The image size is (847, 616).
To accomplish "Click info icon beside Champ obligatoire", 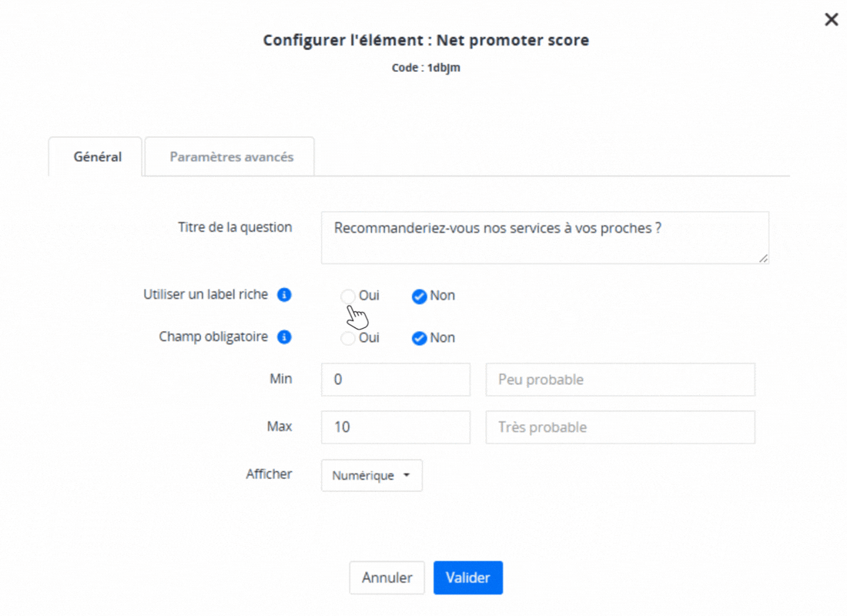I will [284, 336].
